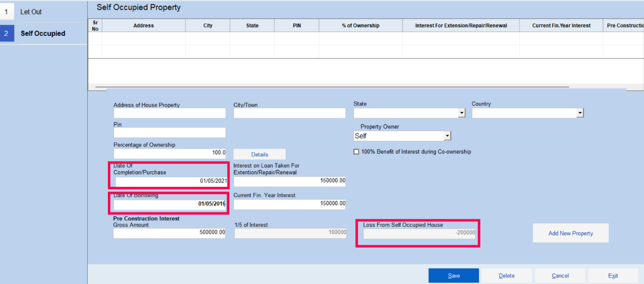Click Loss From Self Occupied House field
The width and height of the screenshot is (644, 284).
419,233
